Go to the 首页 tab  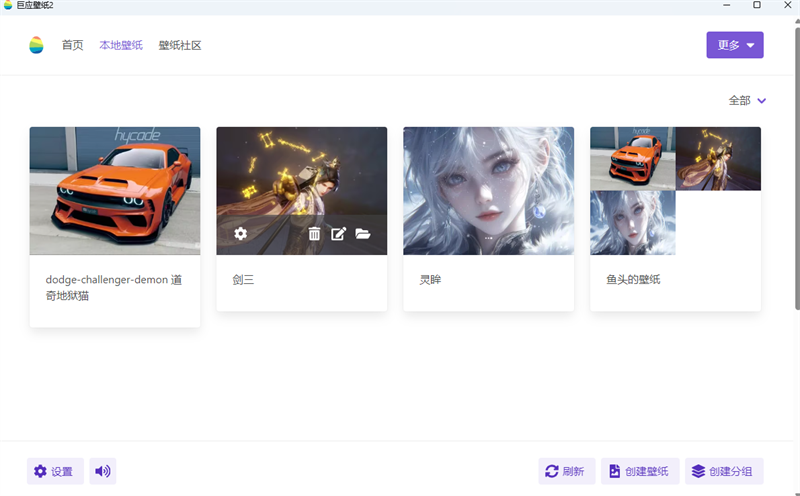pyautogui.click(x=72, y=45)
